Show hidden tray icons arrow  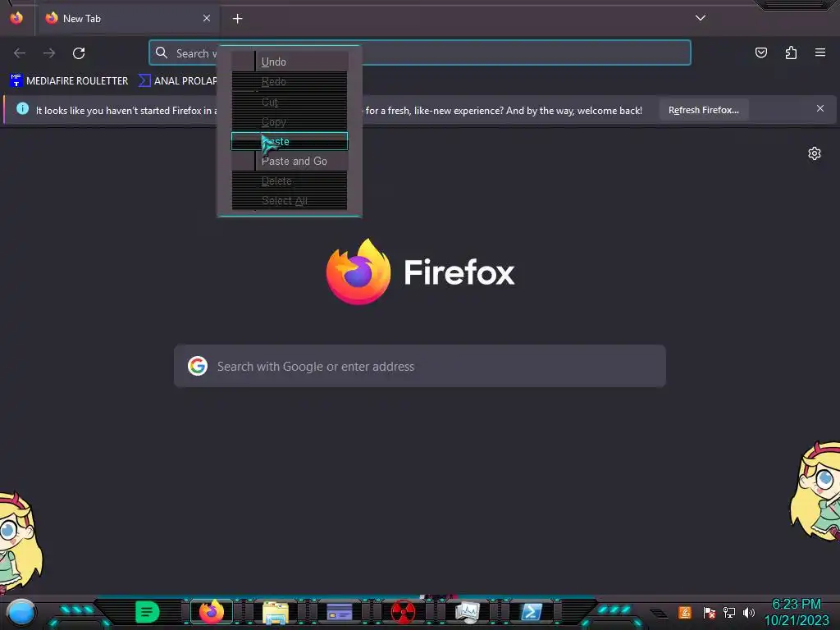coord(660,614)
